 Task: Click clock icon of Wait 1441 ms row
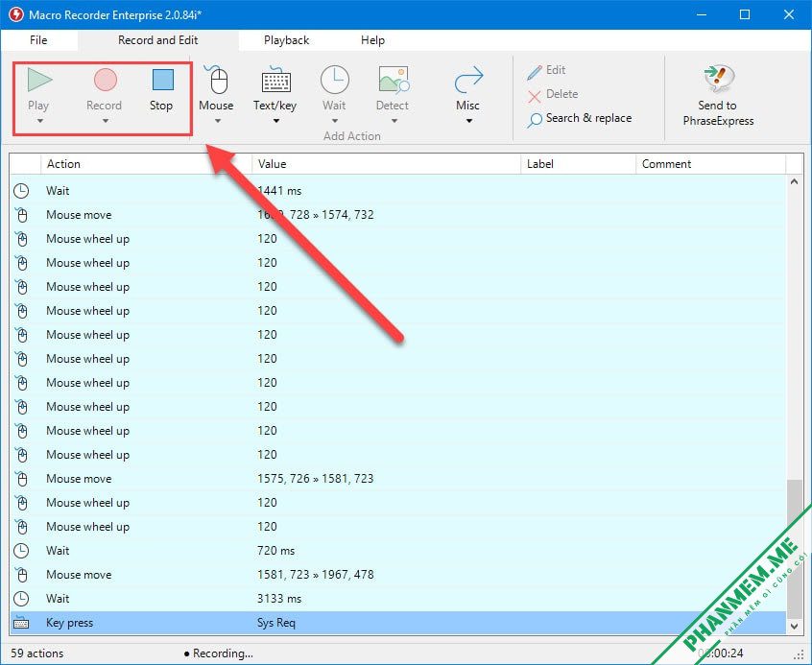coord(21,191)
